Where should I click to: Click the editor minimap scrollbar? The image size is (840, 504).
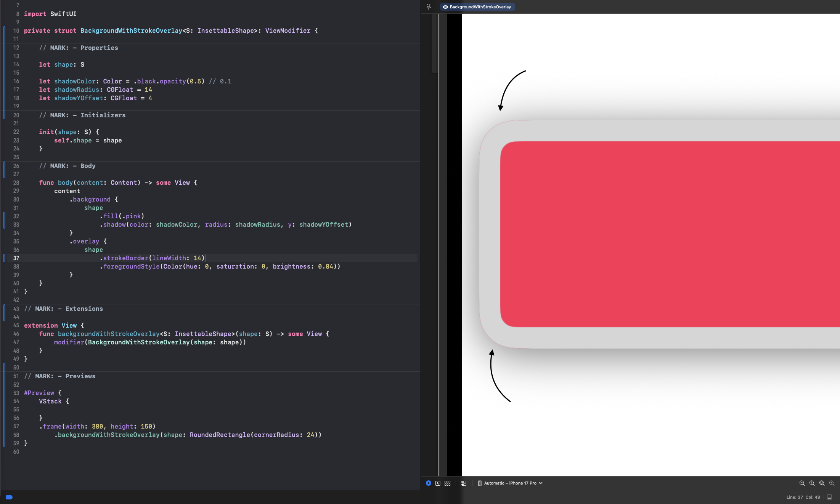[x=434, y=43]
